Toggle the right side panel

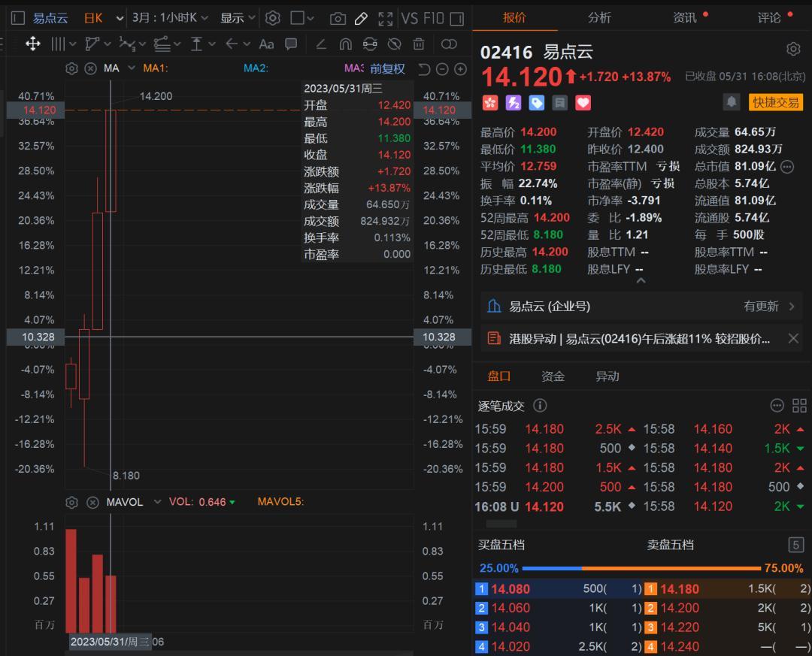[x=449, y=44]
